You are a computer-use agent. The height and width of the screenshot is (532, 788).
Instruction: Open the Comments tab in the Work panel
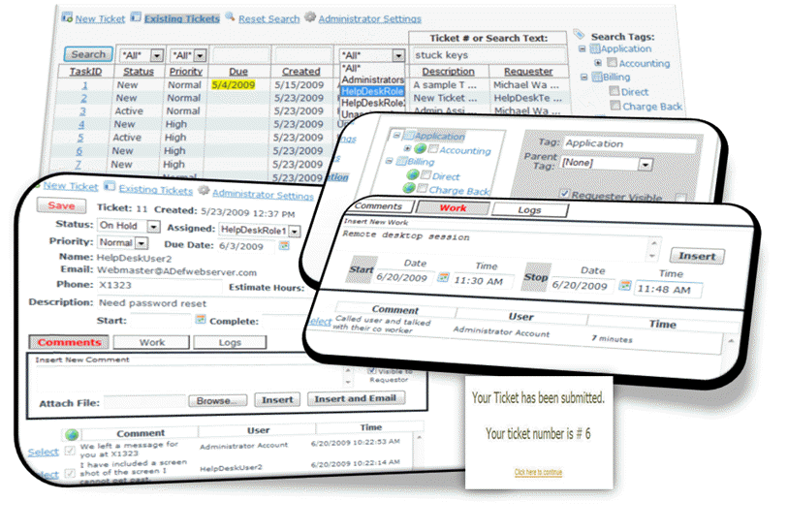[x=380, y=206]
